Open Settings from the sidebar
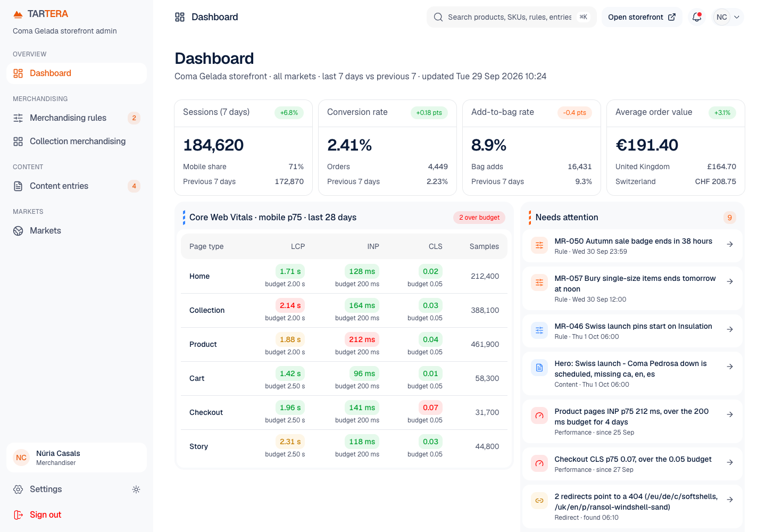 point(66,489)
